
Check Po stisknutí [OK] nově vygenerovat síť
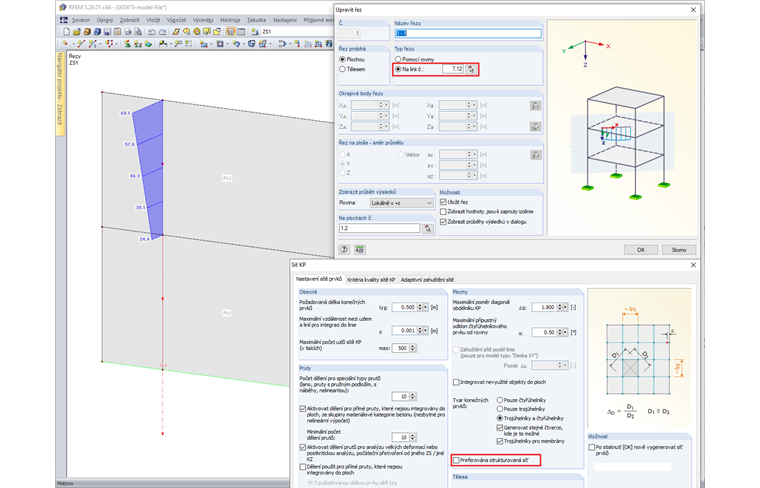coord(592,447)
